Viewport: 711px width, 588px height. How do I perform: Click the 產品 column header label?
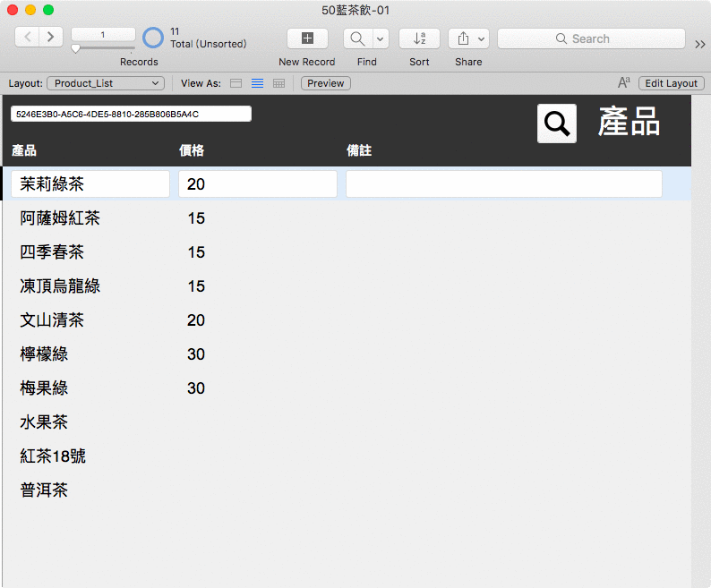(24, 150)
